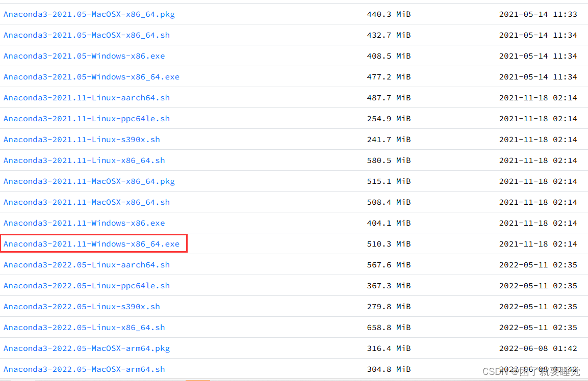The image size is (588, 381).
Task: Select the 508.4 MiB size value
Action: 389,202
